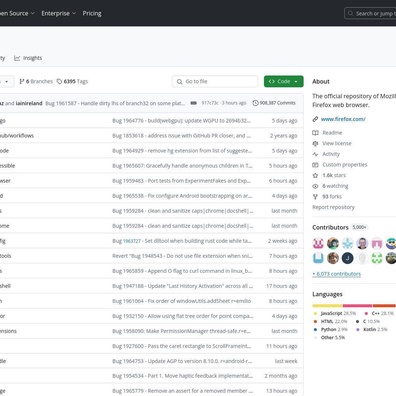View the 6395 Tags link

(72, 81)
